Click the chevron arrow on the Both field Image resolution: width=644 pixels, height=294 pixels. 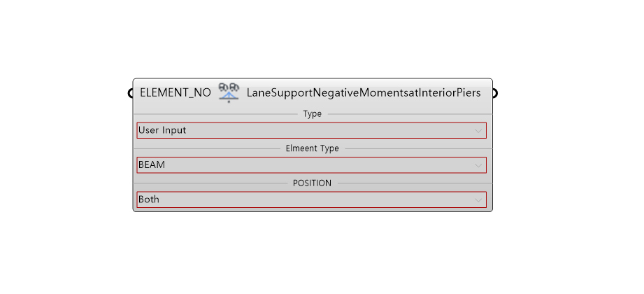point(478,199)
